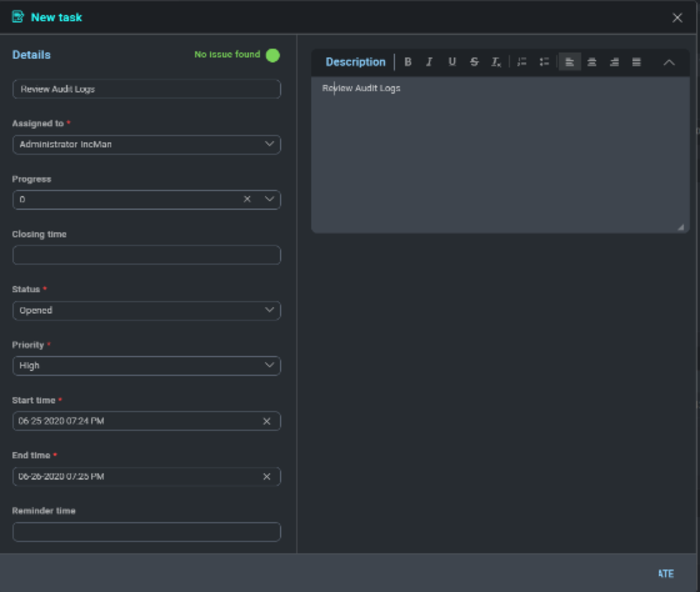Apply italic formatting to description text

click(x=429, y=62)
